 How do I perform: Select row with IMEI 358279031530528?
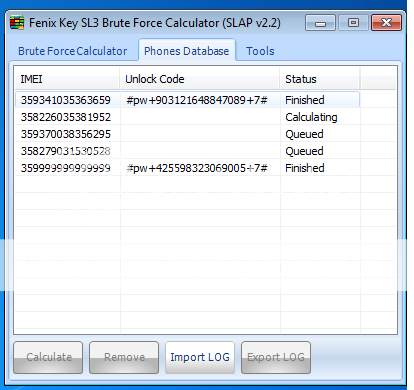(187, 151)
